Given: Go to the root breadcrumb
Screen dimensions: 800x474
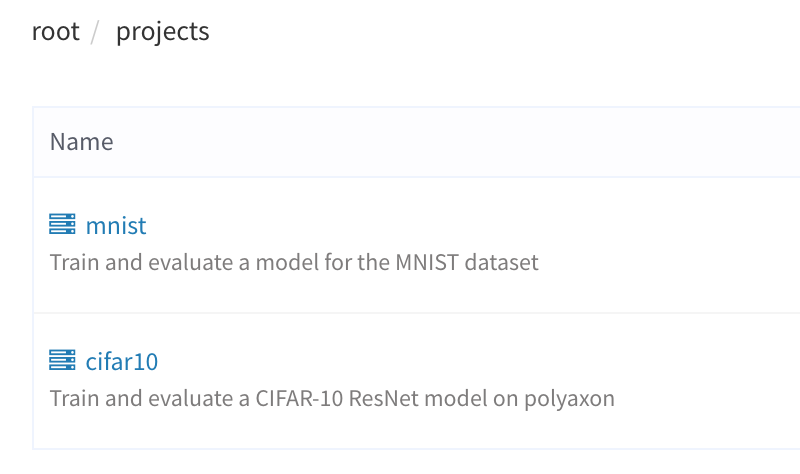Looking at the screenshot, I should click(55, 31).
